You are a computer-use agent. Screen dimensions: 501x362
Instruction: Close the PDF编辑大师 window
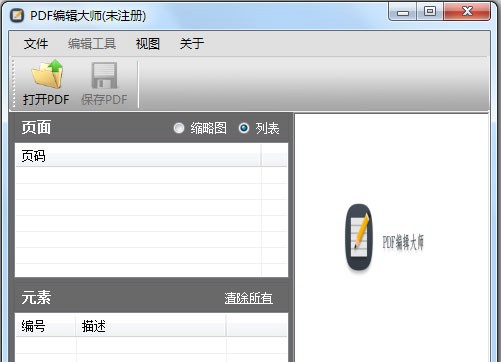point(467,12)
